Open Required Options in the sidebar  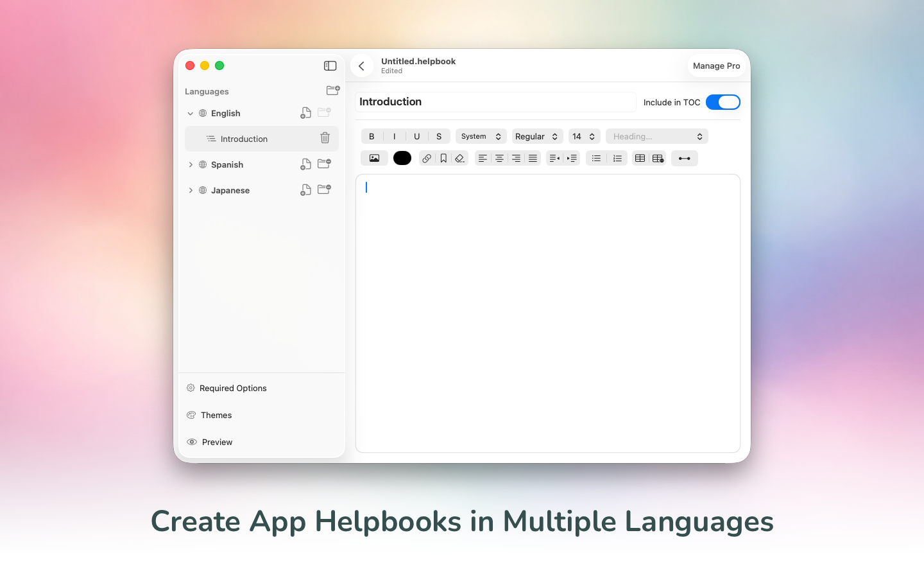232,388
